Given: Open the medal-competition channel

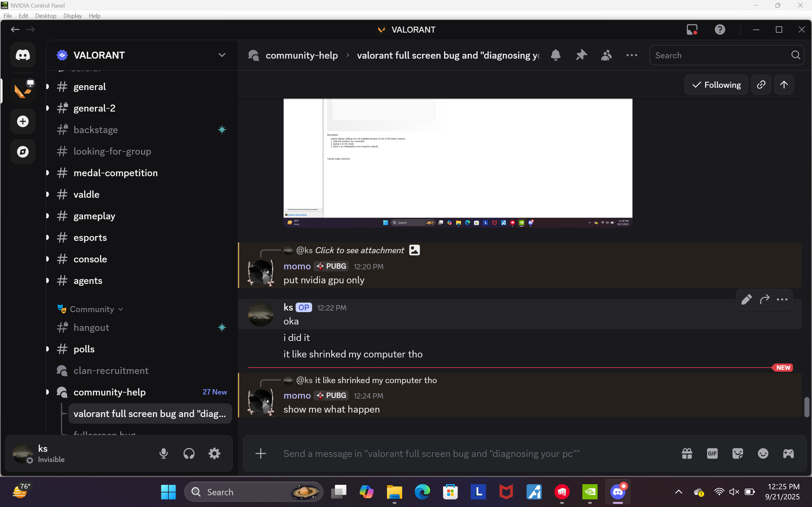Looking at the screenshot, I should (115, 173).
